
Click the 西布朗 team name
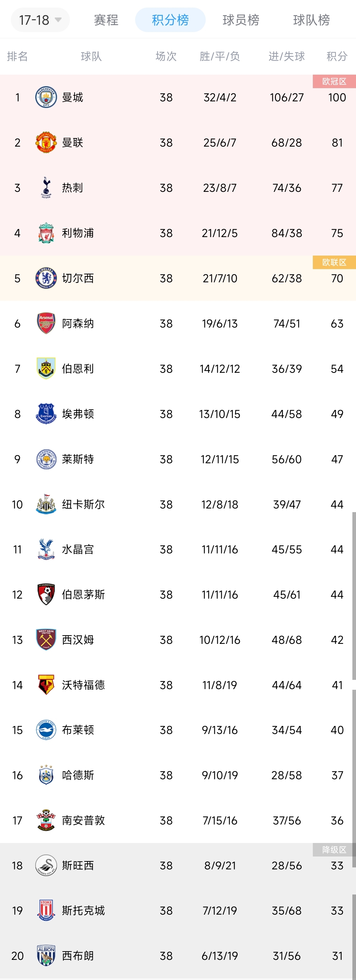[x=78, y=956]
